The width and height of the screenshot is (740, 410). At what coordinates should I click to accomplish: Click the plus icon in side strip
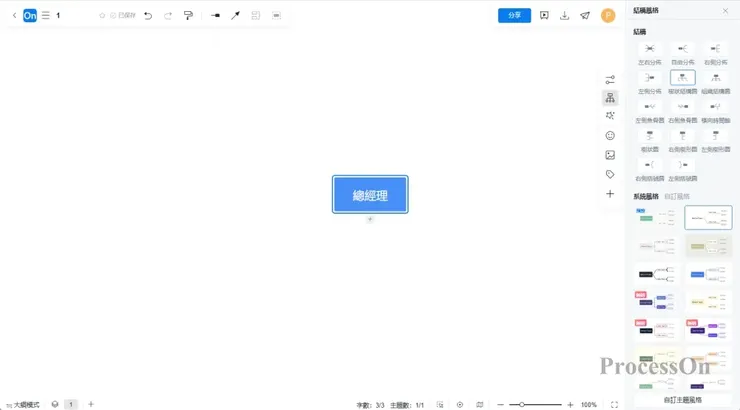coord(610,194)
